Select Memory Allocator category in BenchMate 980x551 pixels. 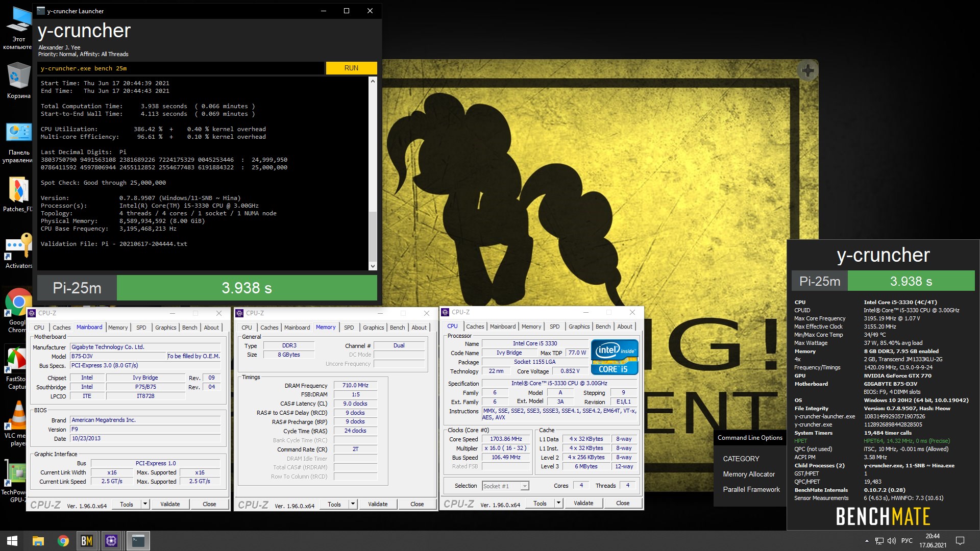pyautogui.click(x=749, y=474)
